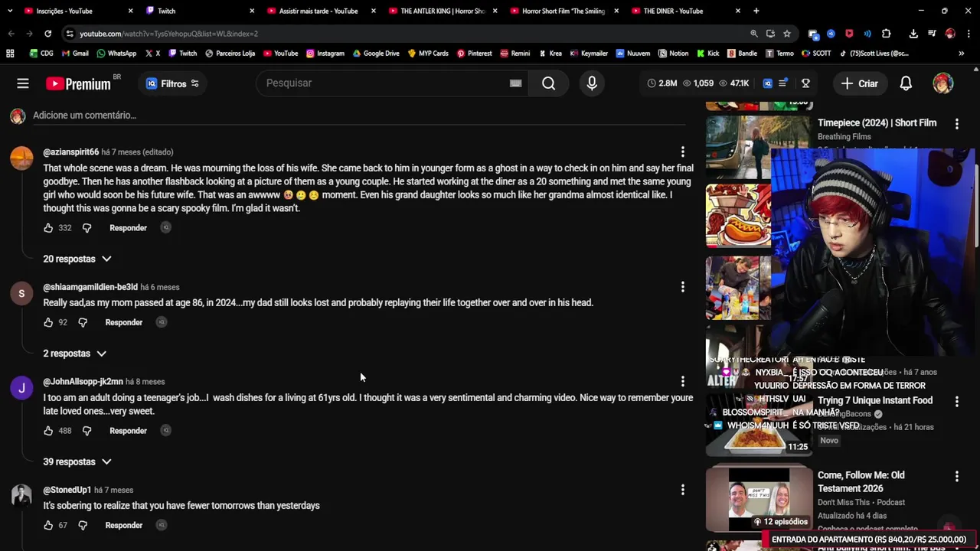Viewport: 980px width, 551px height.
Task: Open the vidIQ Filtros button
Action: pyautogui.click(x=172, y=83)
